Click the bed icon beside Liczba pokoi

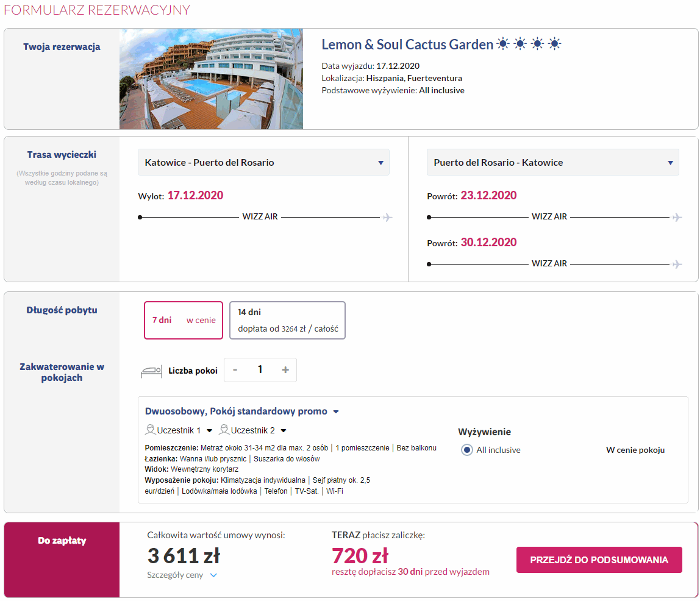[151, 371]
